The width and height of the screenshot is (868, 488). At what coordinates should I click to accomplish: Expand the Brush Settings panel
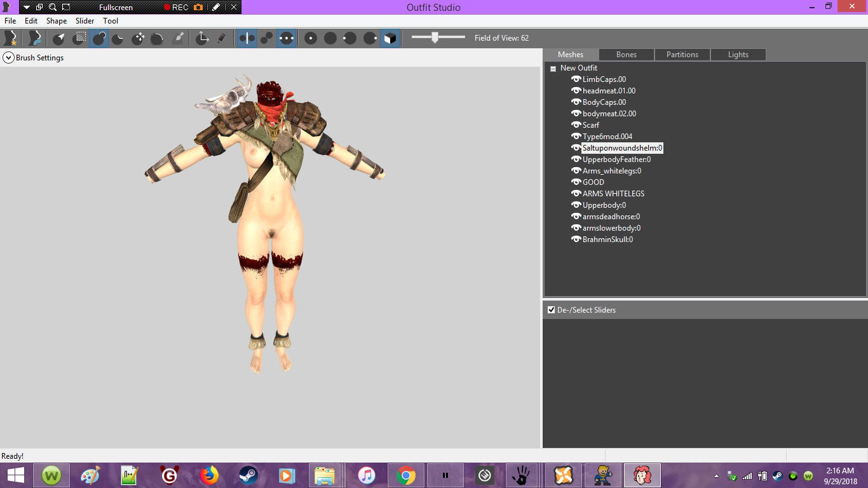(x=8, y=58)
